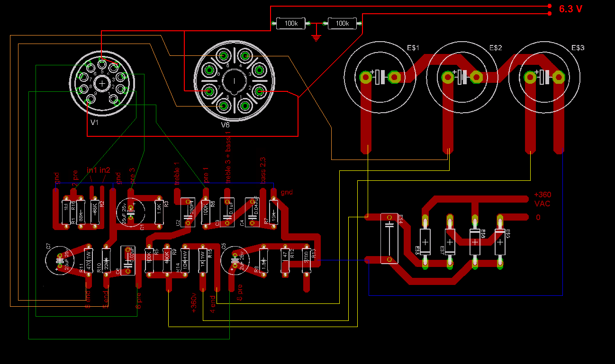The image size is (615, 364).
Task: Select the E$1 capacitor symbol
Action: [379, 77]
